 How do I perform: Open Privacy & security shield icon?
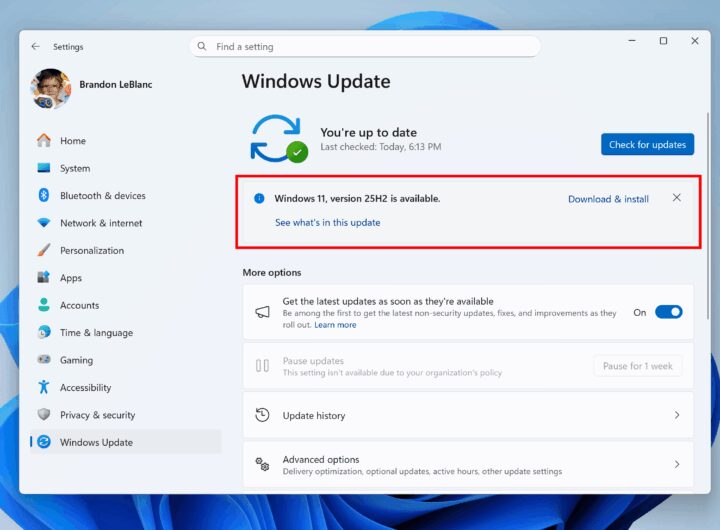[x=44, y=415]
